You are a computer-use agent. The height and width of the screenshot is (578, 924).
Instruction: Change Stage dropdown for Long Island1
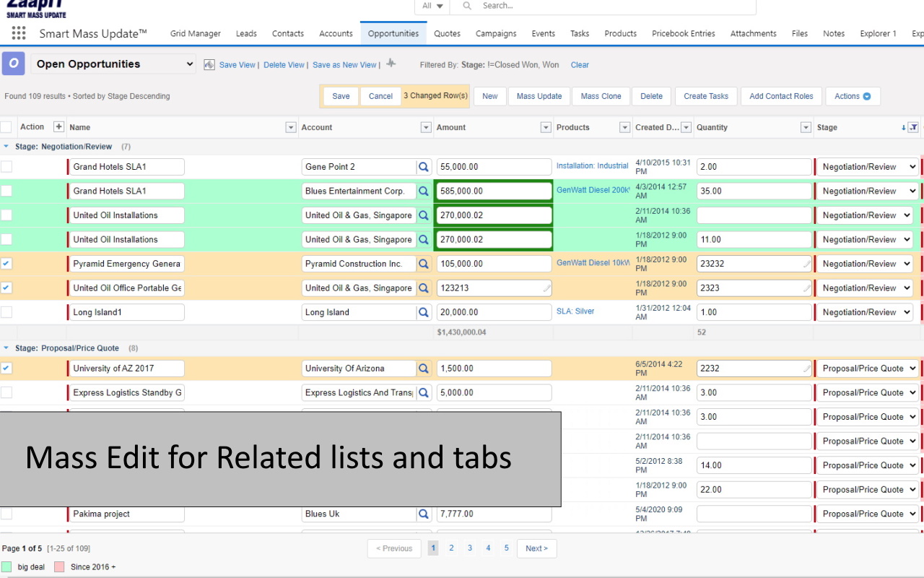pyautogui.click(x=864, y=313)
